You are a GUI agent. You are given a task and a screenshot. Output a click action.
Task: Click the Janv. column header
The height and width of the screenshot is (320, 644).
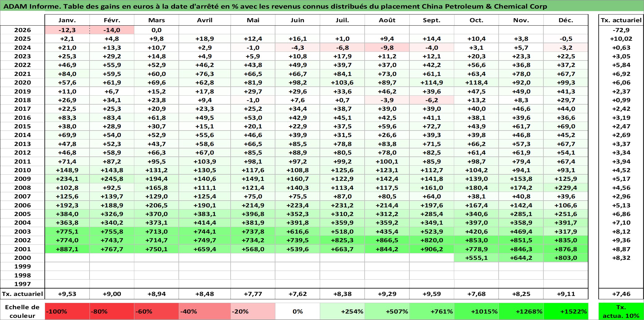click(67, 20)
